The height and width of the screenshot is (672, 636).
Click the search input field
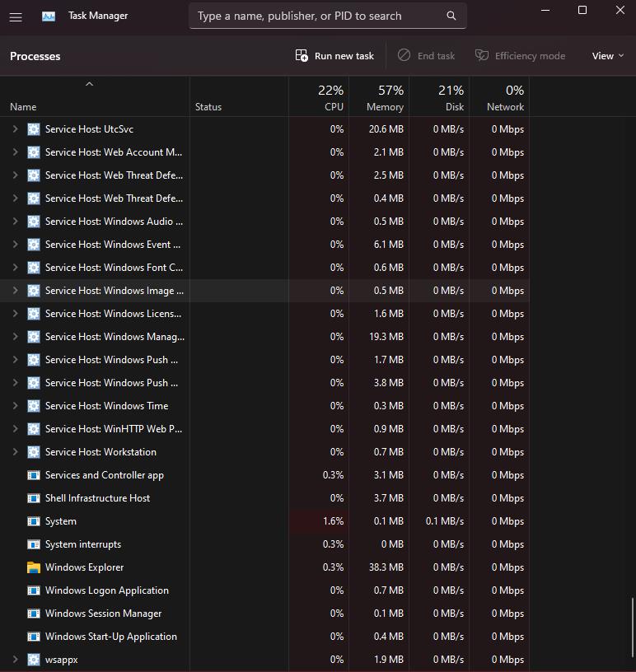pyautogui.click(x=328, y=16)
